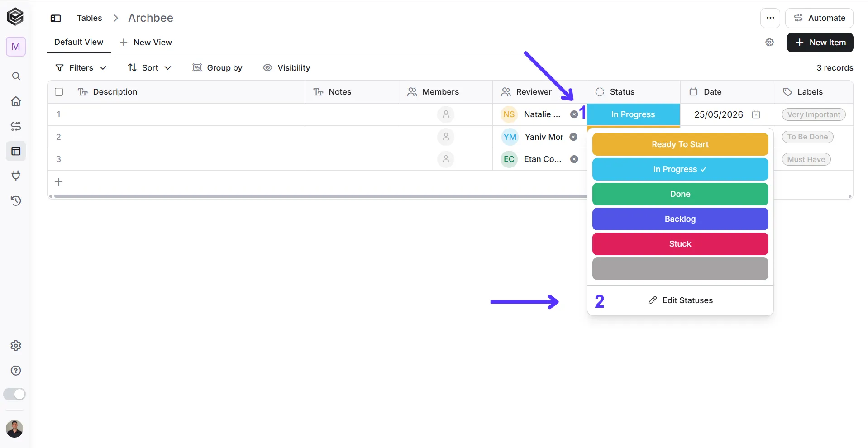Expand the Sort dropdown
868x448 pixels.
click(149, 68)
